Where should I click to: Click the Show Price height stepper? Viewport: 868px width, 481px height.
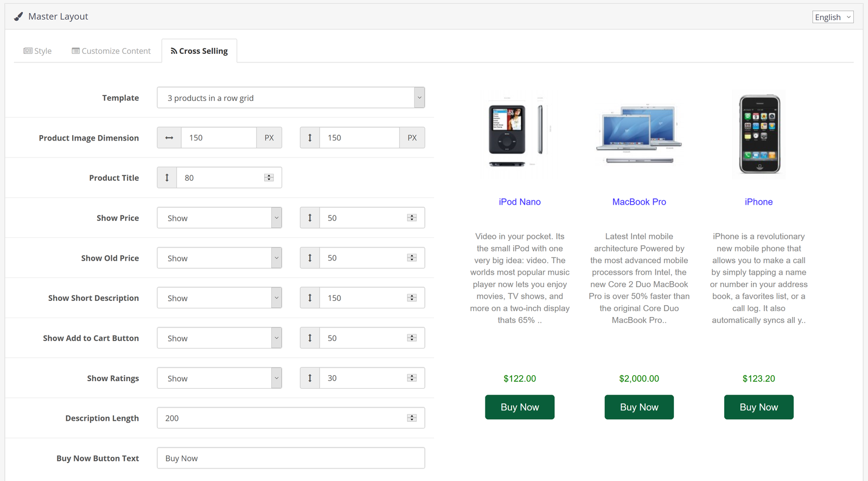[x=412, y=218]
